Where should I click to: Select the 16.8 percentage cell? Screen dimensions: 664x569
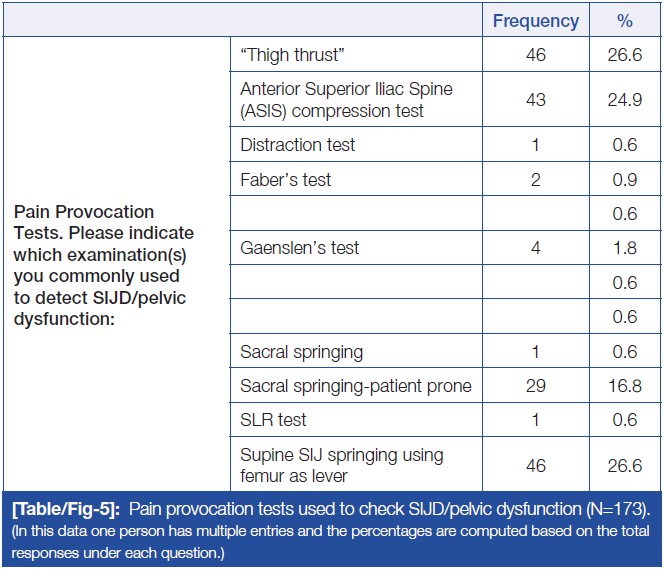(625, 386)
